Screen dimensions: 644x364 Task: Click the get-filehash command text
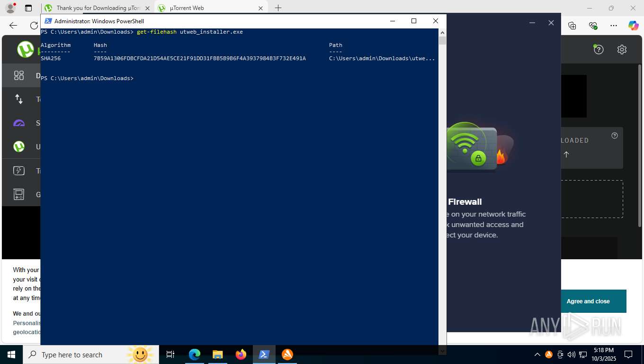click(157, 32)
